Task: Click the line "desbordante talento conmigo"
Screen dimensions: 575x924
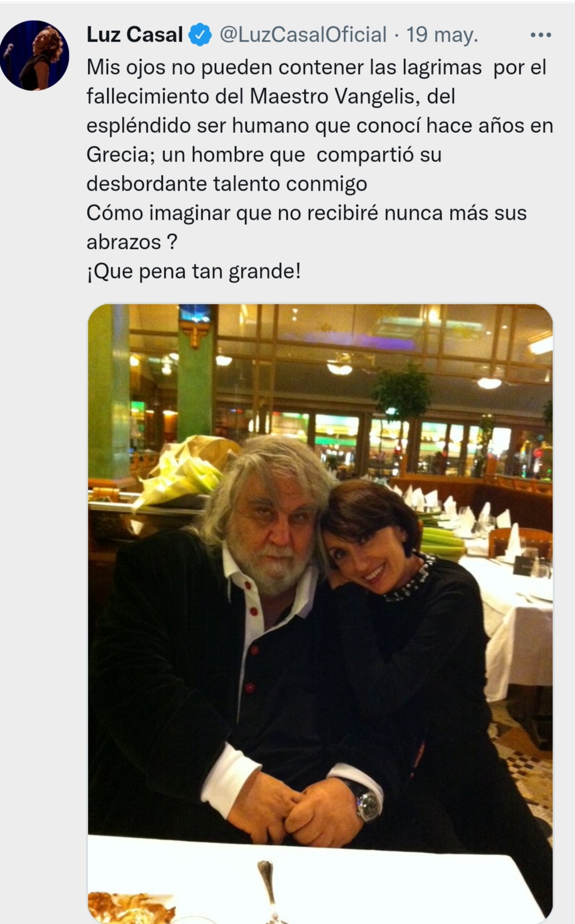Action: 227,184
